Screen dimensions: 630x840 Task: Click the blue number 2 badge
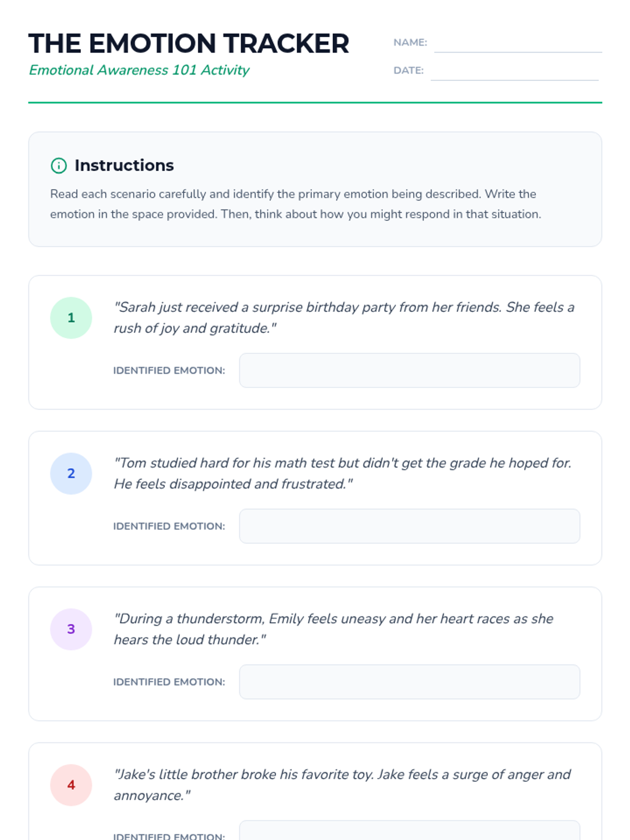click(x=71, y=474)
